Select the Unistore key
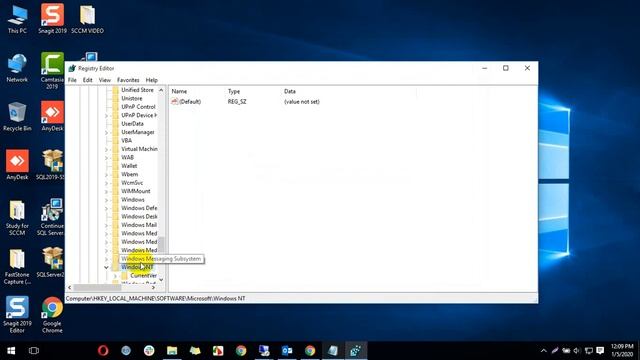The width and height of the screenshot is (640, 360). (131, 98)
